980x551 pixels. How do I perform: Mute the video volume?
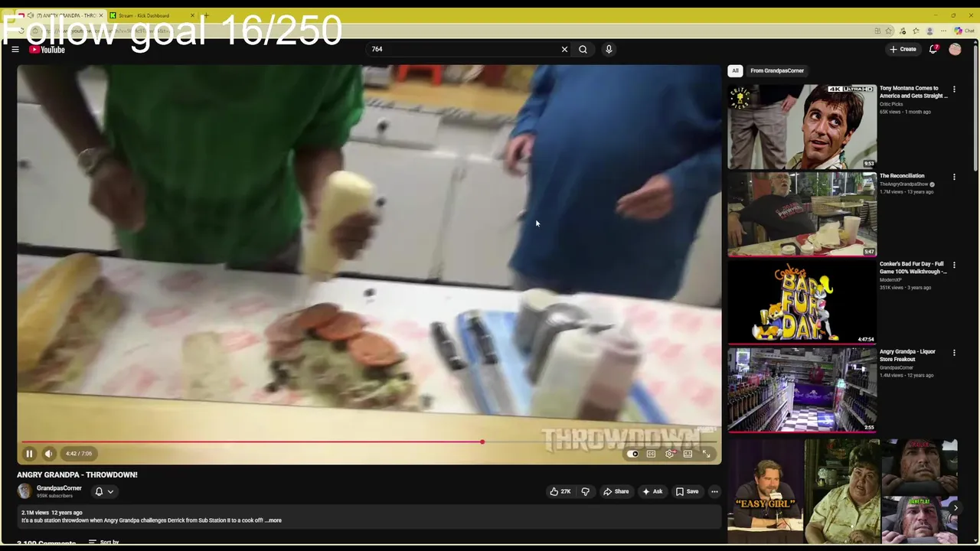pyautogui.click(x=48, y=454)
